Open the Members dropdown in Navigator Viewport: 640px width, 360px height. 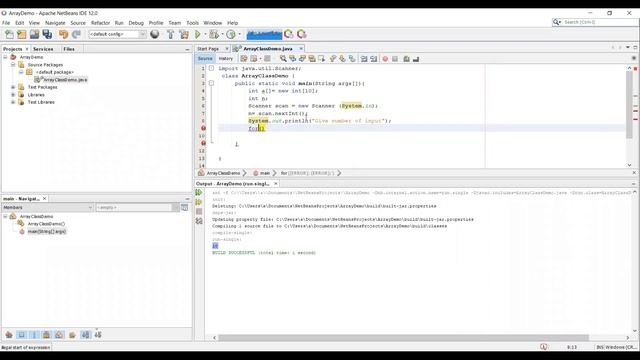[x=48, y=207]
